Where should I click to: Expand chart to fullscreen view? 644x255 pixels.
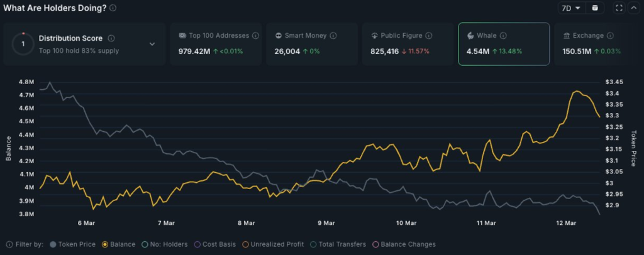click(x=619, y=8)
